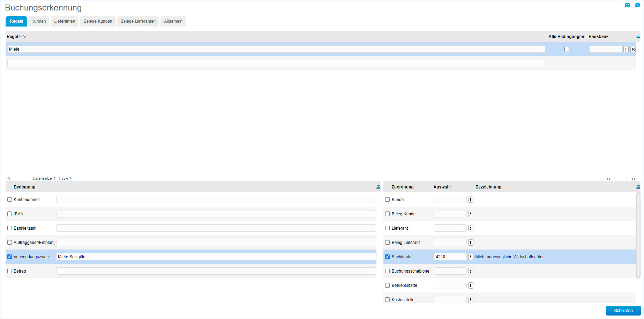Open the help speech bubble icon
Image resolution: width=644 pixels, height=319 pixels.
637,5
